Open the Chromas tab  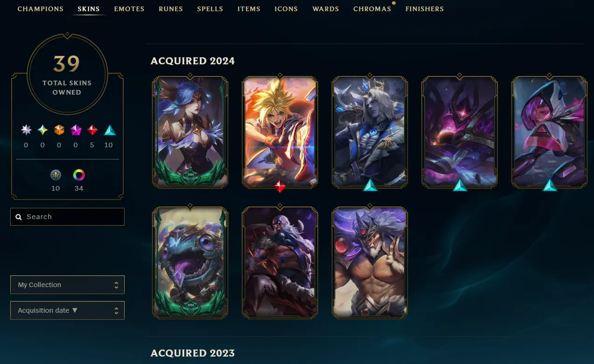click(372, 9)
